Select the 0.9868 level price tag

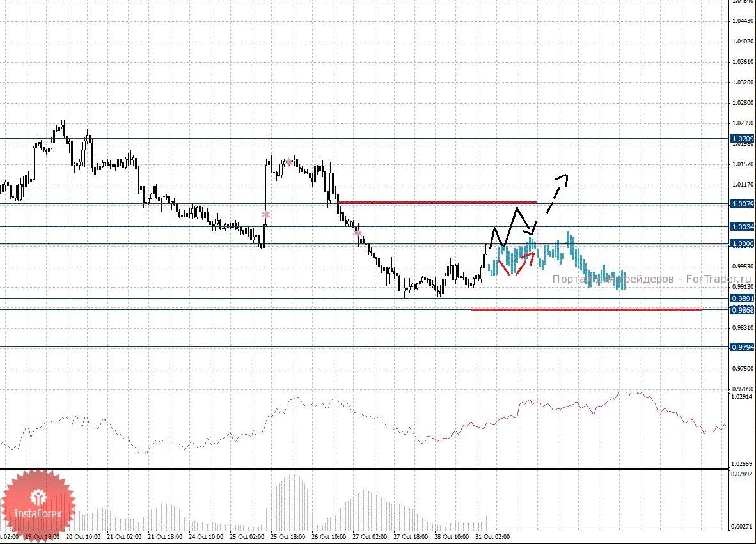point(743,310)
